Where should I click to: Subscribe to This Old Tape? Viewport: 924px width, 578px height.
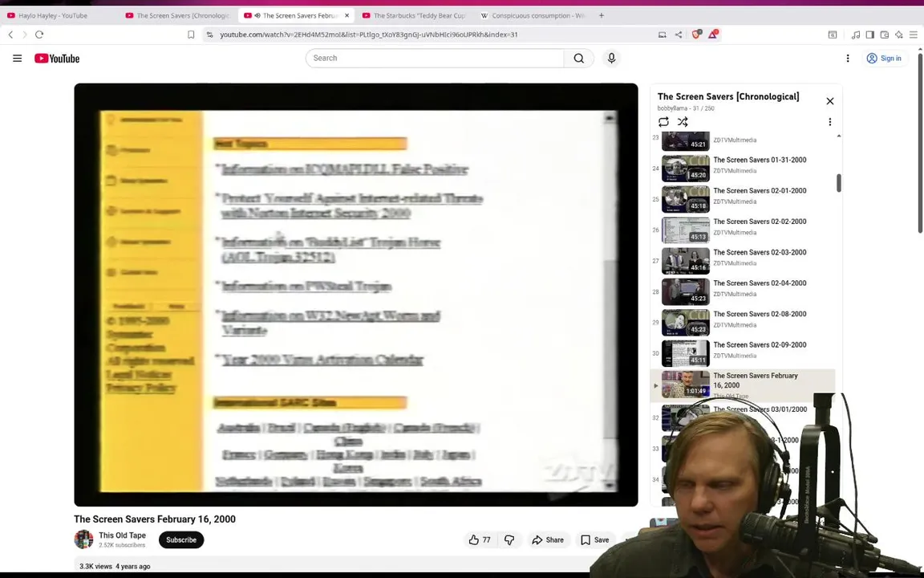tap(181, 539)
